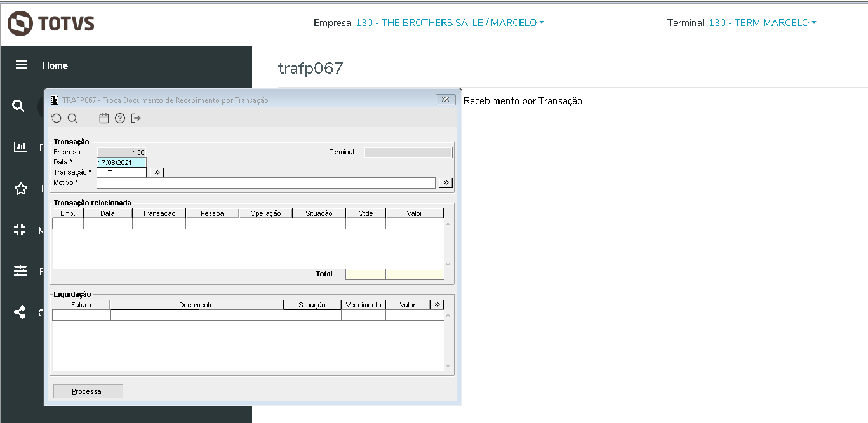Click the Terminal field in the dialog
Viewport: 868px width, 423px height.
pos(408,152)
